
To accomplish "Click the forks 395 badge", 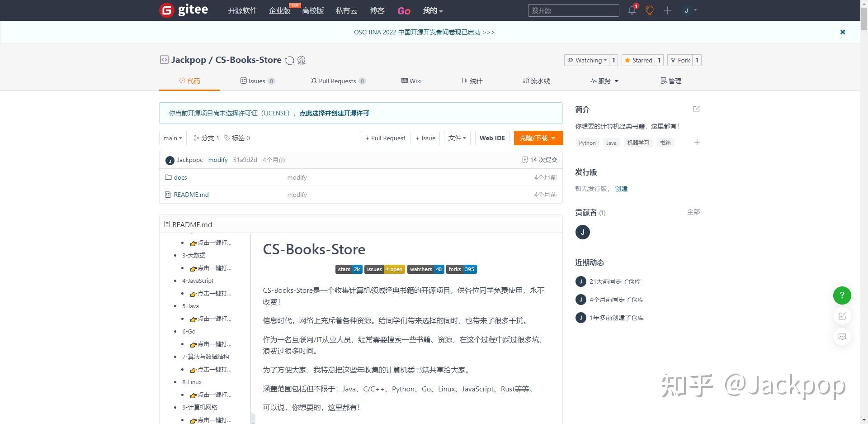I will click(x=462, y=269).
